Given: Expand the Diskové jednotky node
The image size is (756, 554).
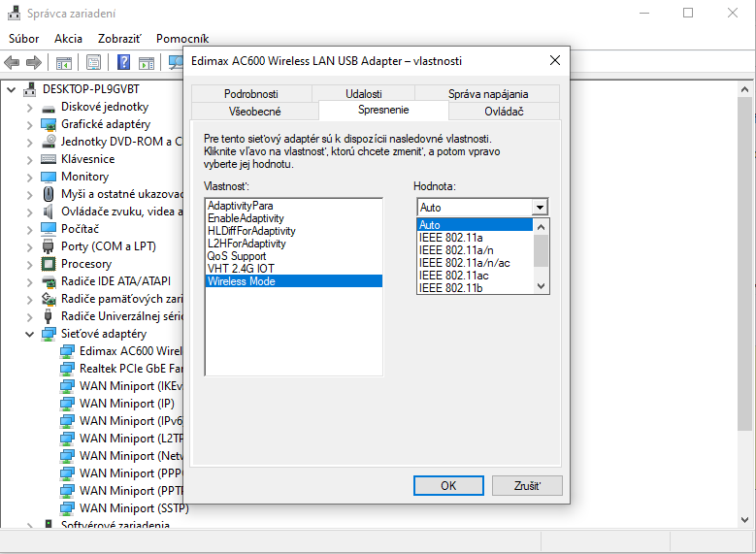Looking at the screenshot, I should (29, 108).
